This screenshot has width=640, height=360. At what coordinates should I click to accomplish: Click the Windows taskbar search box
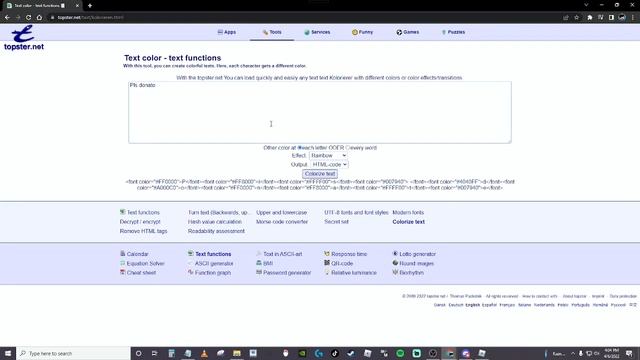tap(73, 353)
